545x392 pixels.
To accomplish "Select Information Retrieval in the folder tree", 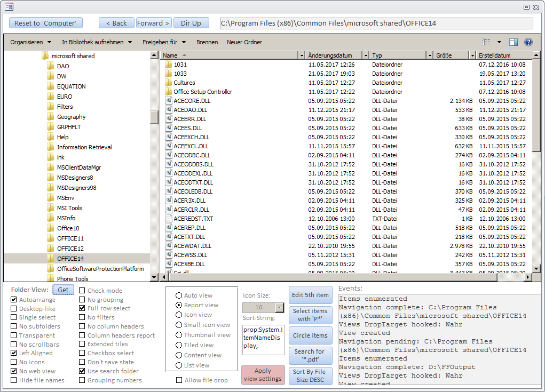I will (x=84, y=147).
